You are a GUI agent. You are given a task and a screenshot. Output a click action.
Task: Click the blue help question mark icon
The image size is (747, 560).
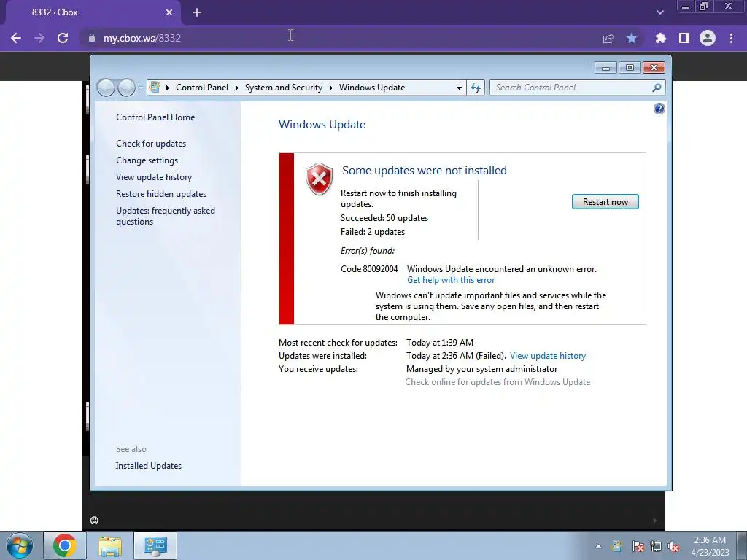click(659, 109)
